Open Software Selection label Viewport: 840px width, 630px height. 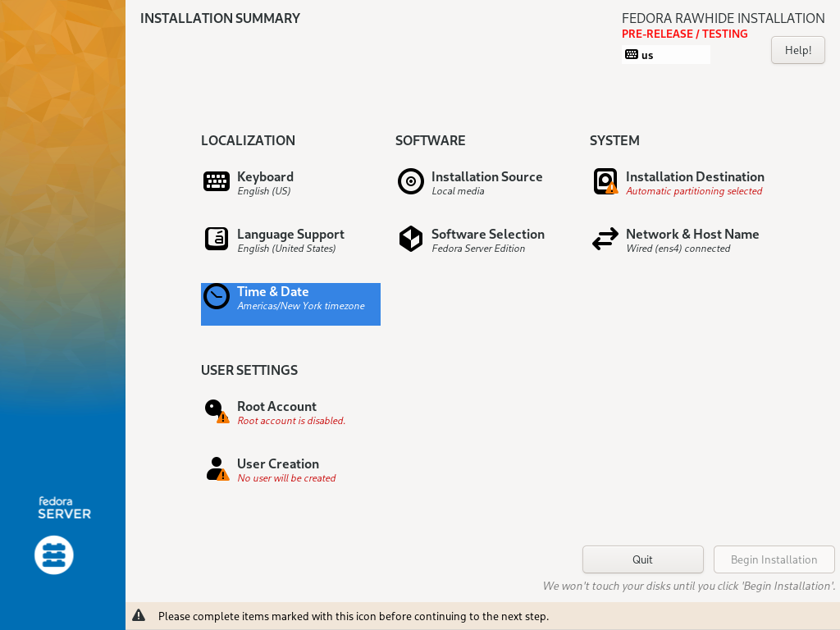coord(488,234)
